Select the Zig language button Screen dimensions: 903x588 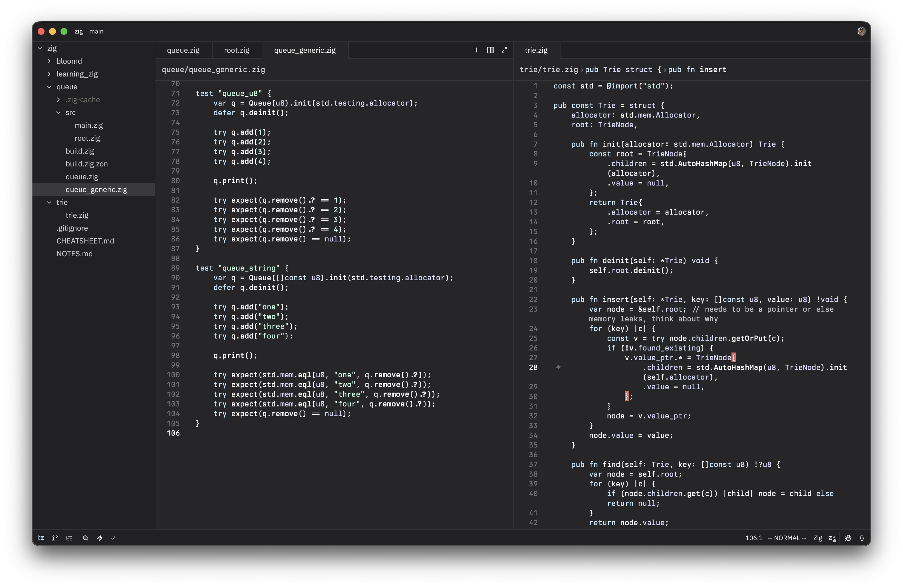tap(817, 538)
